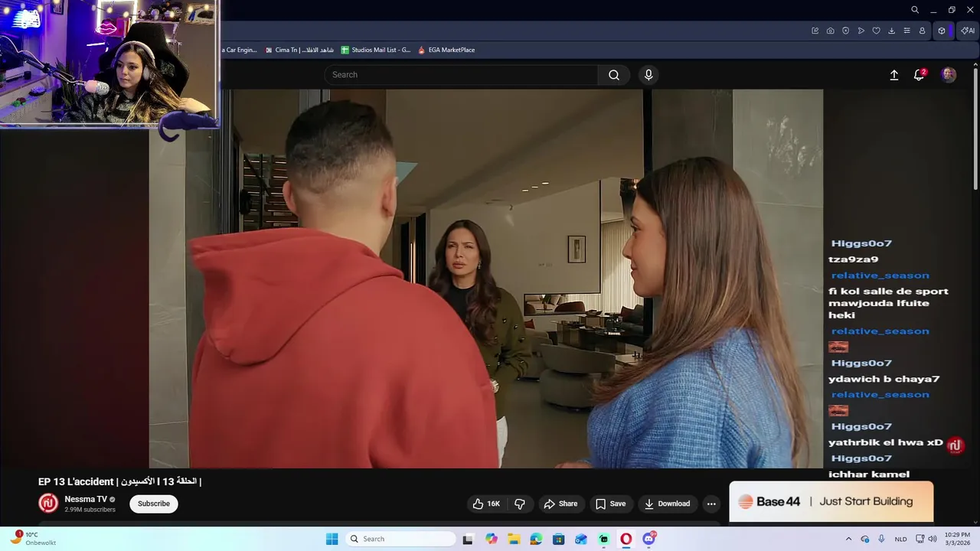Share the video using Share button
This screenshot has width=980, height=551.
tap(560, 504)
